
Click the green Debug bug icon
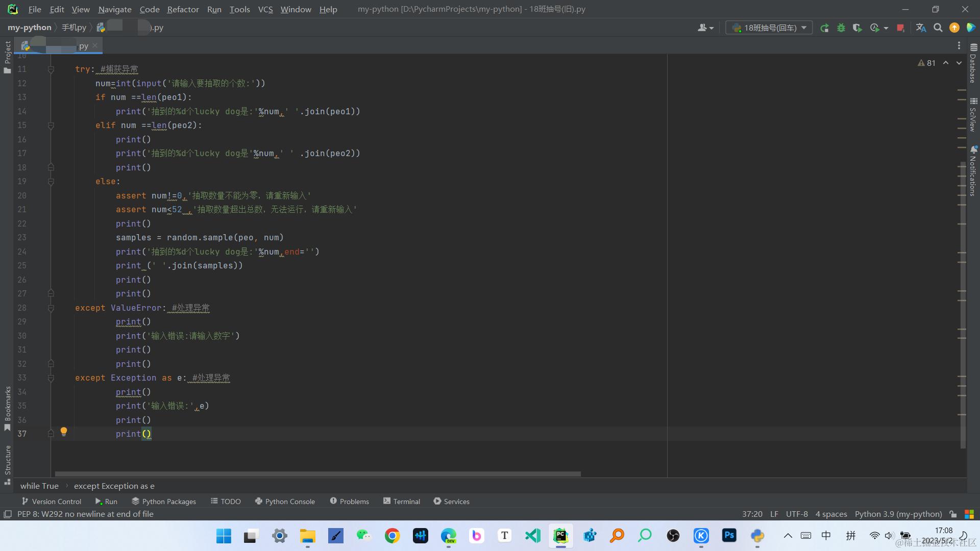click(x=841, y=28)
